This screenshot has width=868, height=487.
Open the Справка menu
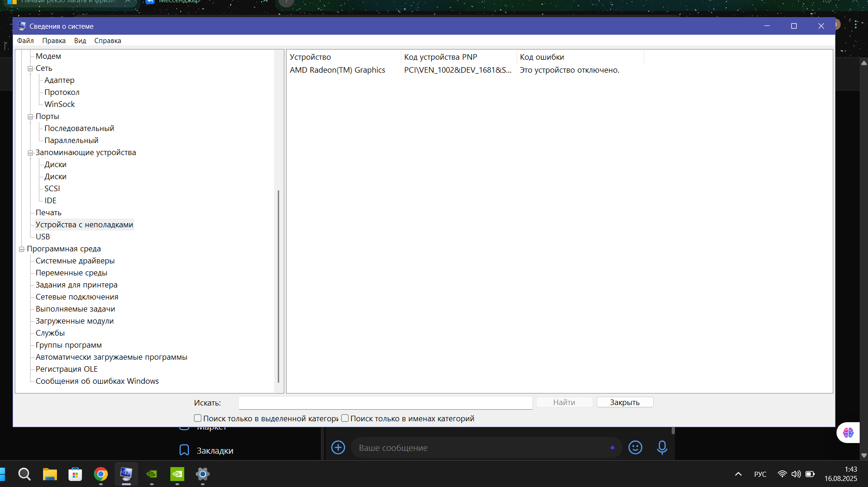(108, 41)
